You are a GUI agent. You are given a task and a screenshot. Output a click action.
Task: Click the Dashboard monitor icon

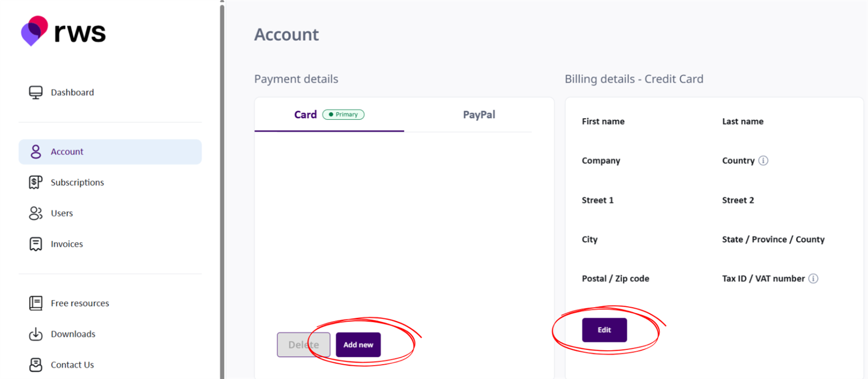[36, 93]
